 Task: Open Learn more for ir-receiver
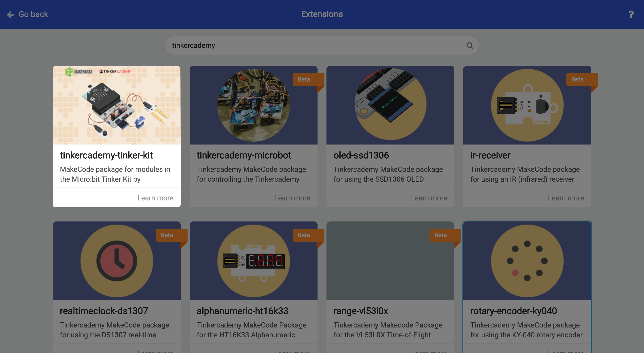[566, 198]
